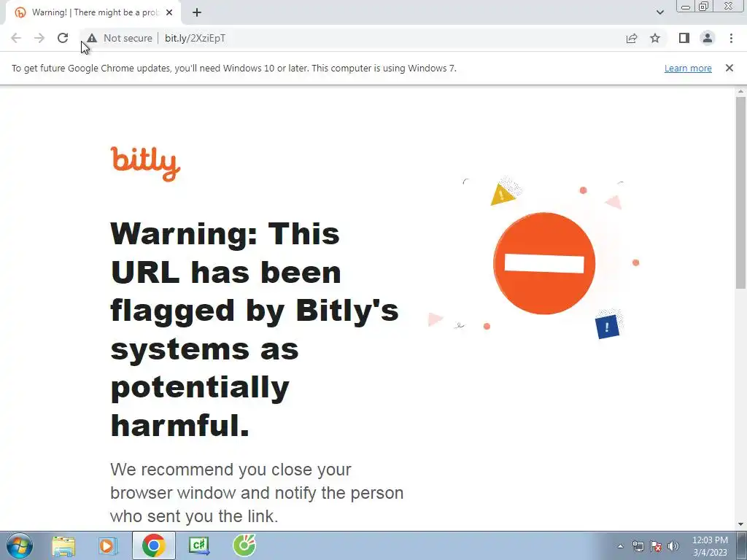747x560 pixels.
Task: Dismiss the Chrome update notification bar
Action: 729,68
